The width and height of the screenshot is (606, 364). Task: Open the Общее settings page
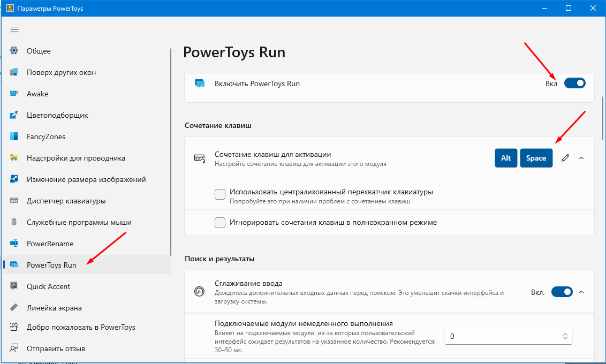coord(87,51)
